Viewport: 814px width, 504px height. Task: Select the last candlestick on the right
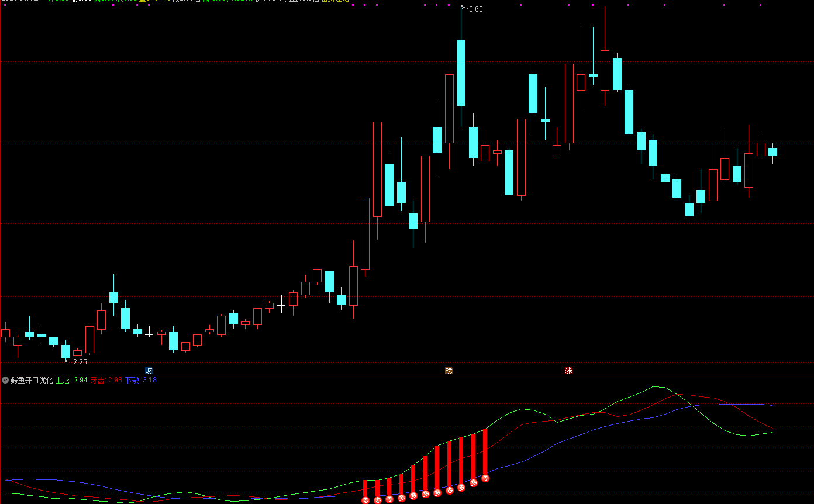(x=772, y=151)
